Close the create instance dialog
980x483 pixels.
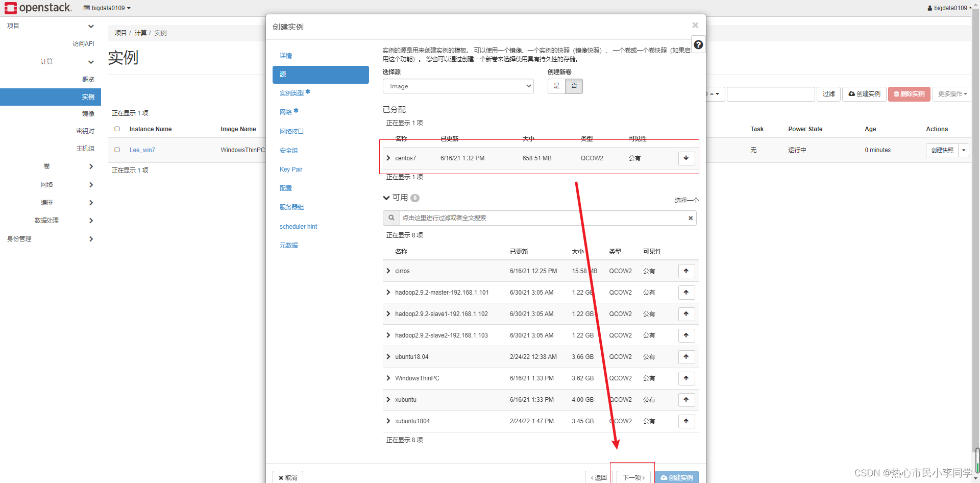695,25
